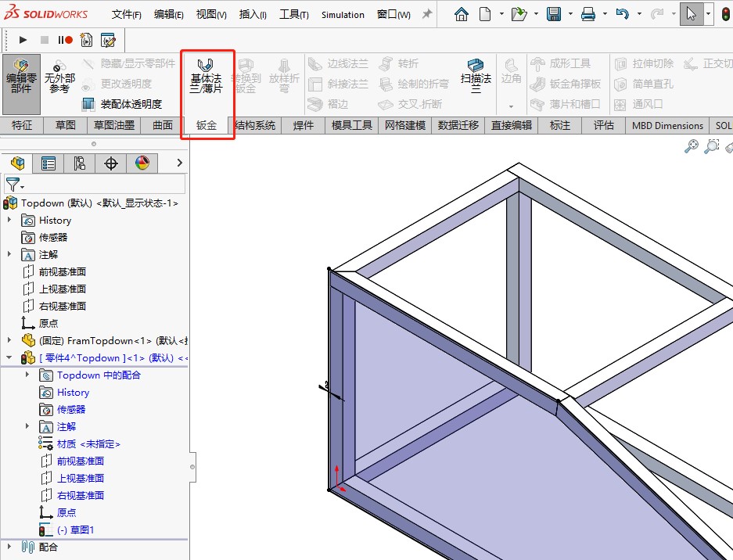Screen dimensions: 733x560
Task: Open the 窗口(W) menu
Action: click(x=393, y=15)
